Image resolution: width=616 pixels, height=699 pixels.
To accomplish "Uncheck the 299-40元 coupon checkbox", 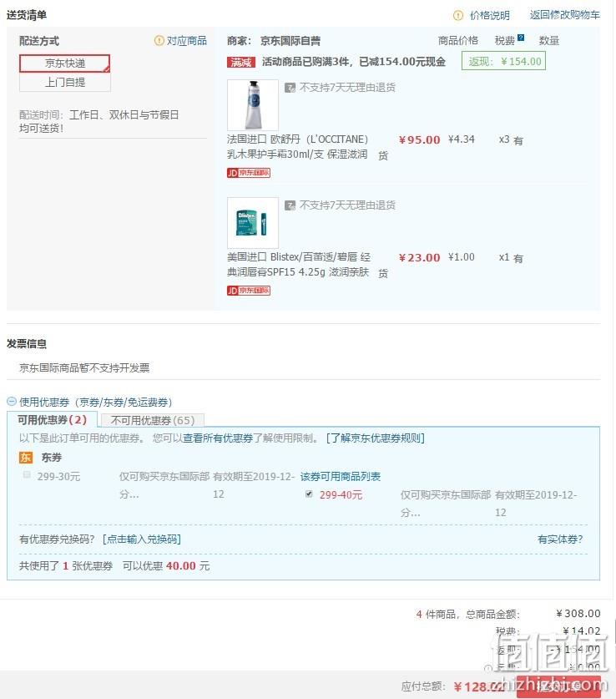I will tap(309, 494).
